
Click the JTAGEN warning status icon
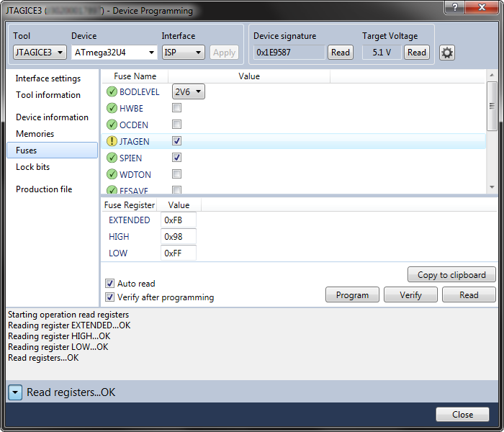pos(112,142)
